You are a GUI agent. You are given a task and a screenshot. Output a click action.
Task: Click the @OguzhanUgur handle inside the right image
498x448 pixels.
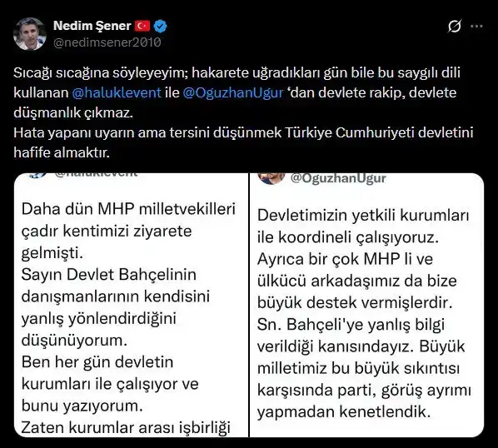pyautogui.click(x=339, y=178)
